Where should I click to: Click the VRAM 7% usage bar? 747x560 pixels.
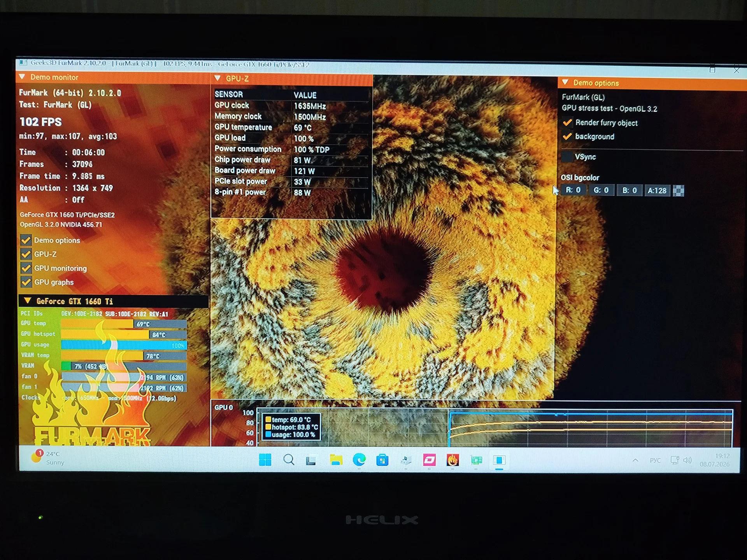coord(124,366)
